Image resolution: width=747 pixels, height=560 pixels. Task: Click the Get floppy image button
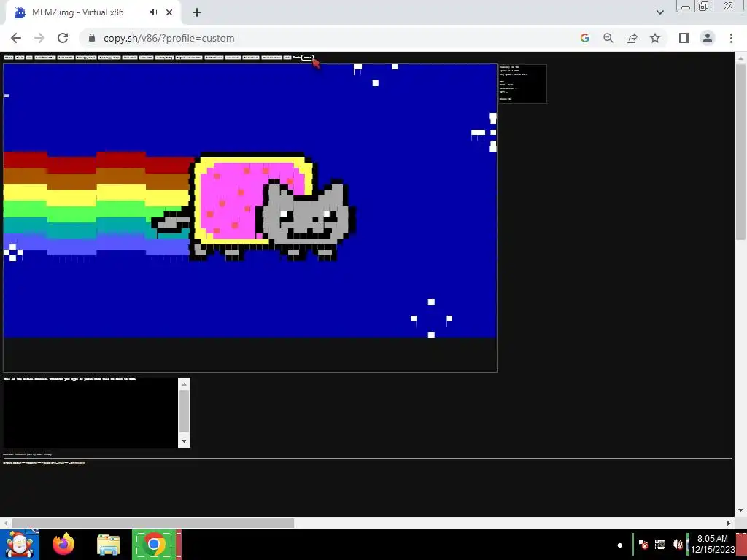click(x=86, y=58)
